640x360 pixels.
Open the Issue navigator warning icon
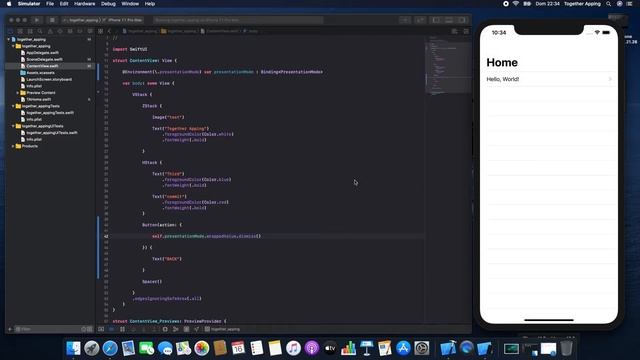tap(50, 31)
